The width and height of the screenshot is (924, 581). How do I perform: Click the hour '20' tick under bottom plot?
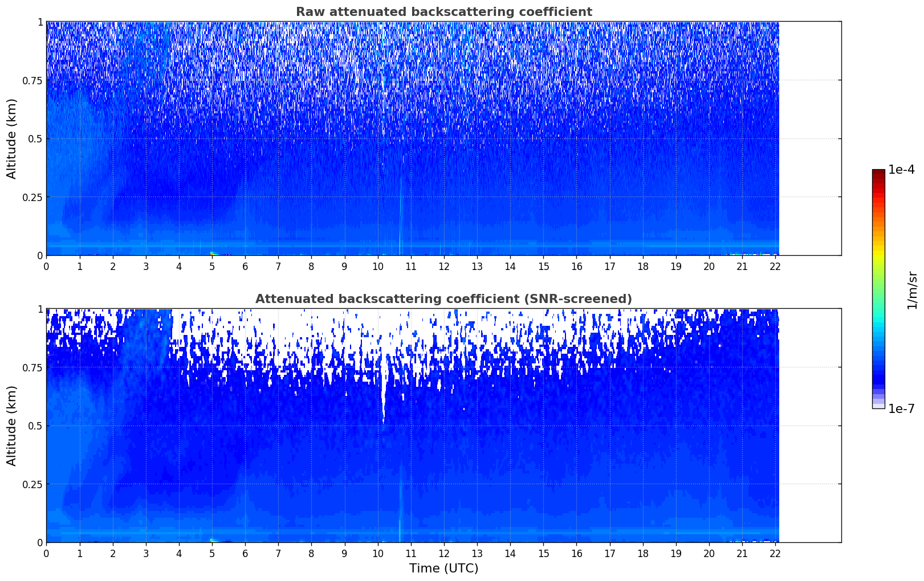click(x=709, y=553)
